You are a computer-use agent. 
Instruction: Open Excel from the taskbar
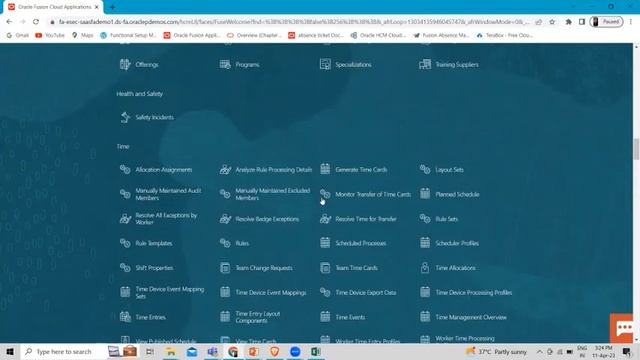pyautogui.click(x=316, y=351)
